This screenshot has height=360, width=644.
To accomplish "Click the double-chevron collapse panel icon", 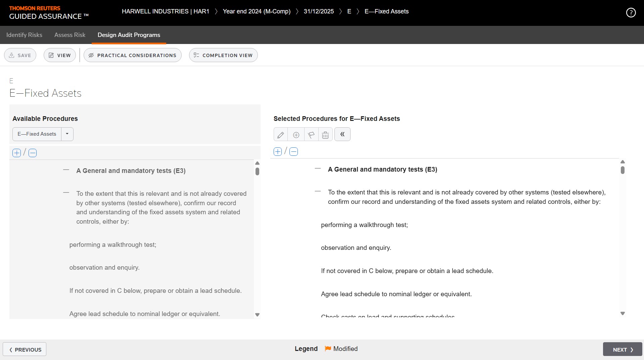I will pyautogui.click(x=342, y=134).
